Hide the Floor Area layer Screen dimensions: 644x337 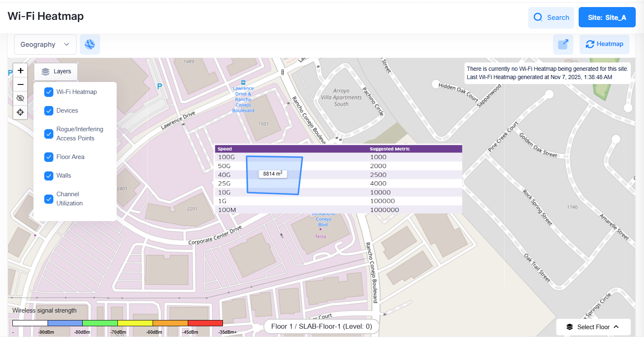point(49,157)
